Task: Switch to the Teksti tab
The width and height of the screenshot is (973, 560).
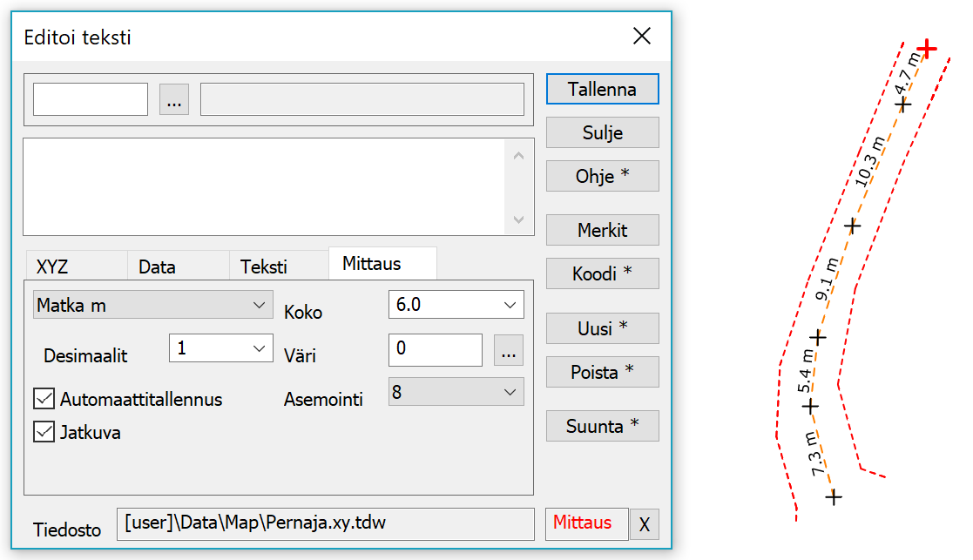Action: (264, 267)
